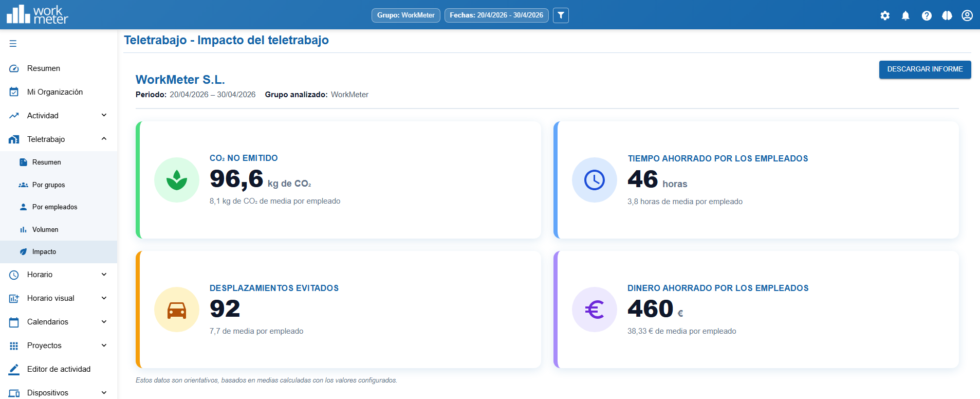
Task: Open the settings gear in the header
Action: coord(885,15)
